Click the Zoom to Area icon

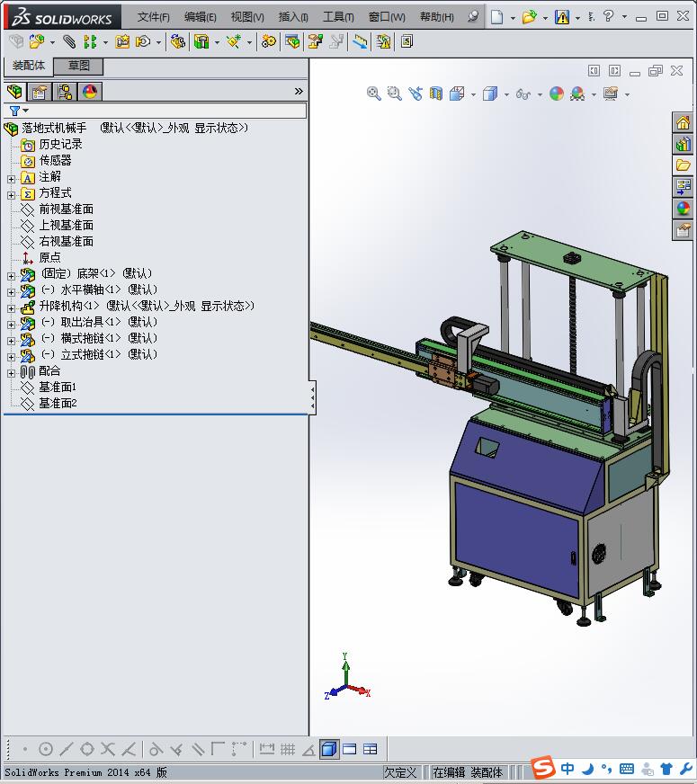[395, 94]
